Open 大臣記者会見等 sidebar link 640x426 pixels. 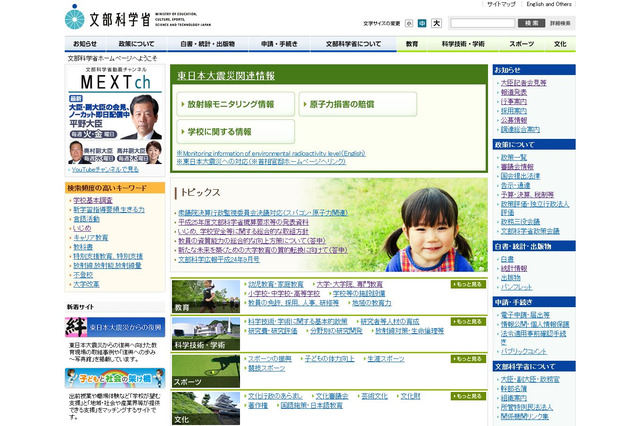point(524,83)
